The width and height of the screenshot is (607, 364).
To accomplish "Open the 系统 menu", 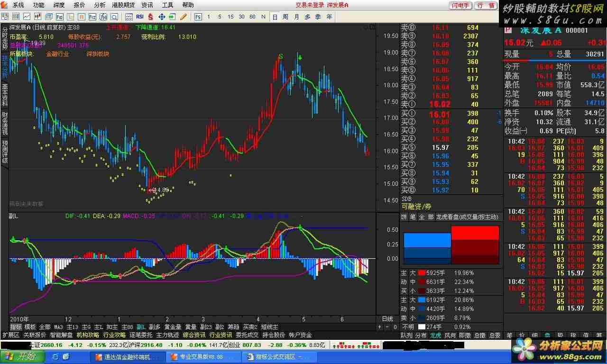I will coord(18,5).
